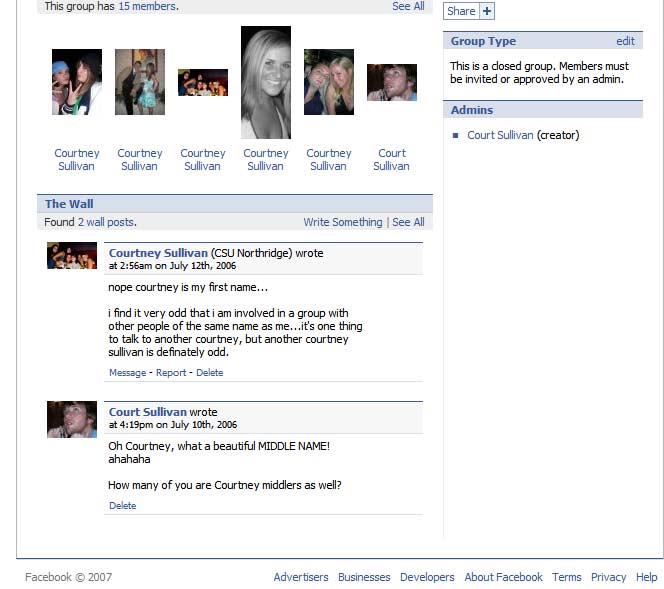Open About Facebook in footer
The width and height of the screenshot is (664, 589).
tap(503, 577)
